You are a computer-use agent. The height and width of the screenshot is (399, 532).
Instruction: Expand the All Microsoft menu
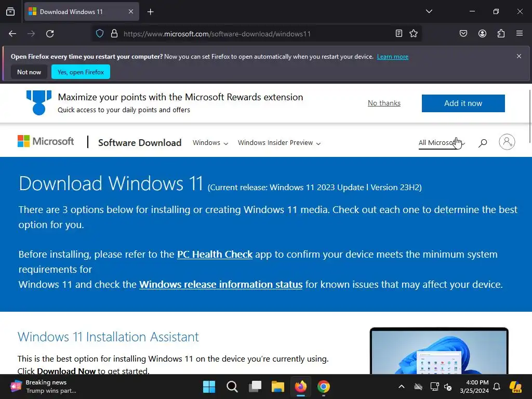click(442, 143)
